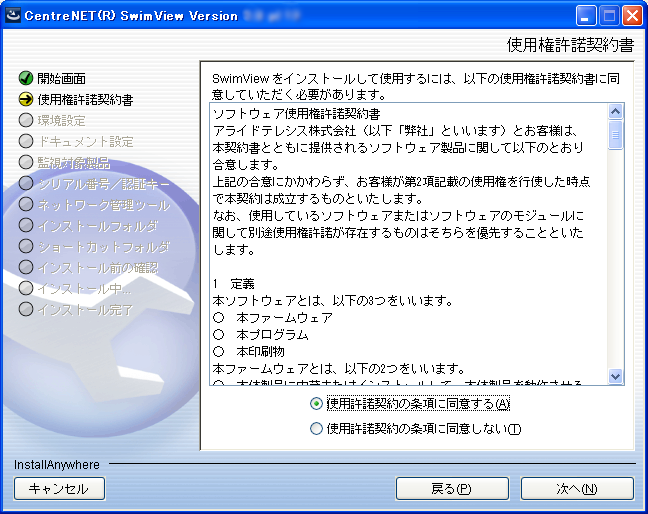Viewport: 648px width, 514px height.
Task: Click the 使用権許諾契約書 step label in sidebar
Action: (x=85, y=100)
